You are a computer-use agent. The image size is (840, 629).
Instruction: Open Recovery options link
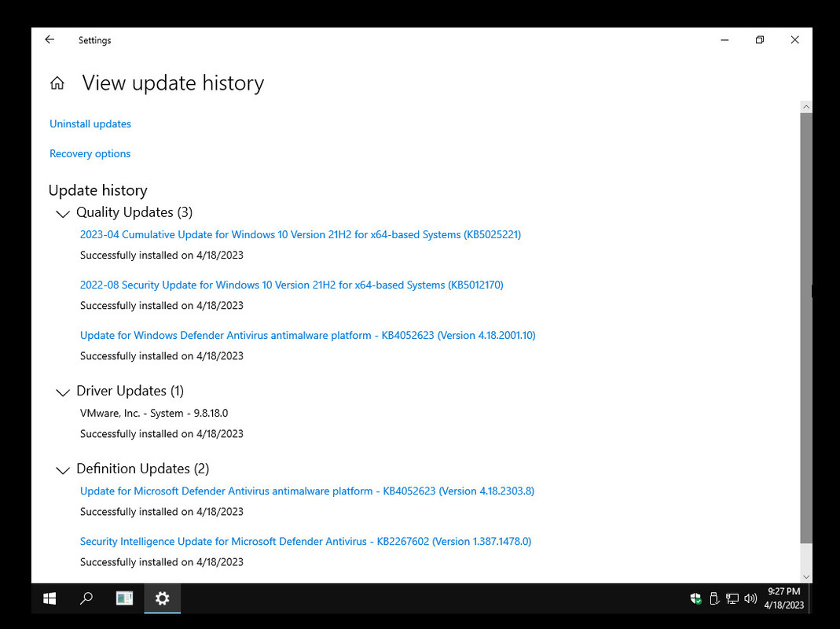90,154
